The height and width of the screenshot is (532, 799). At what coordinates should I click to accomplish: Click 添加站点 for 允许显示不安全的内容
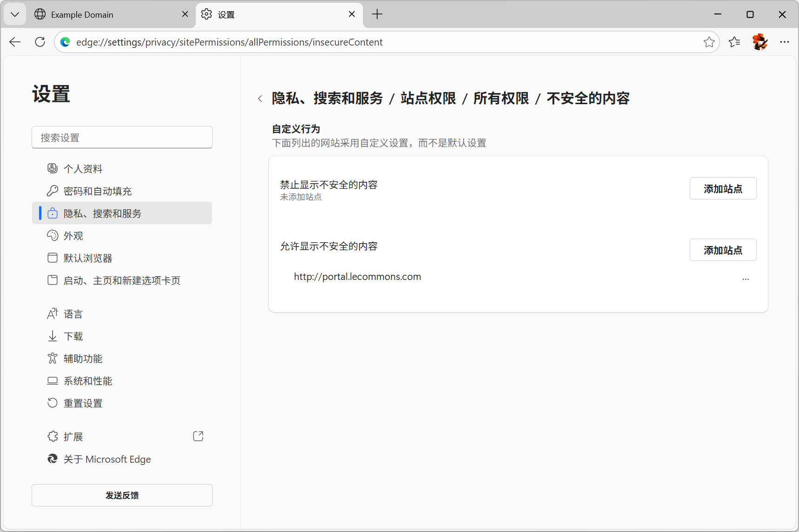[x=723, y=250]
